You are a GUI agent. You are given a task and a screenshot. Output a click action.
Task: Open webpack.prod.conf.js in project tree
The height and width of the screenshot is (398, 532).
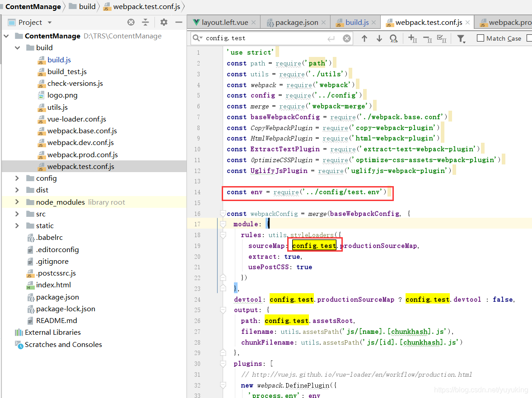tap(83, 155)
